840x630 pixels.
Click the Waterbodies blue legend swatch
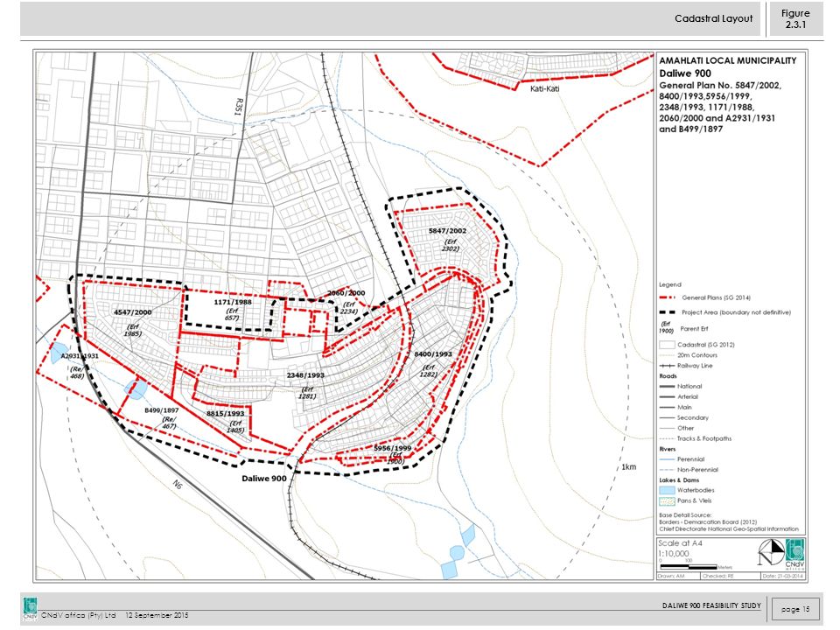667,490
